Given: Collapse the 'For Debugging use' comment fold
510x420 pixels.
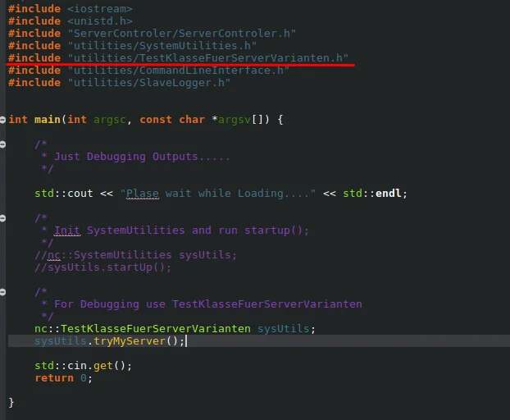Looking at the screenshot, I should pyautogui.click(x=2, y=292).
